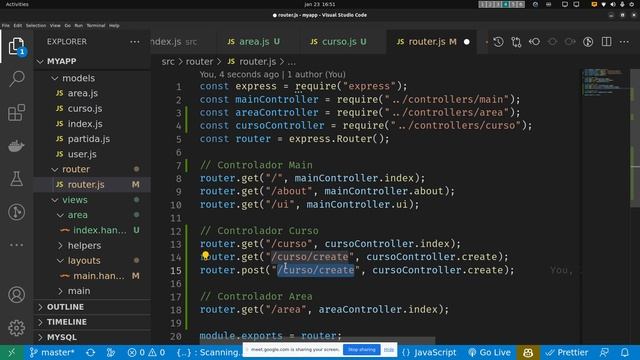Show additional activity bar views ellipsis
This screenshot has height=360, width=640.
click(x=16, y=245)
